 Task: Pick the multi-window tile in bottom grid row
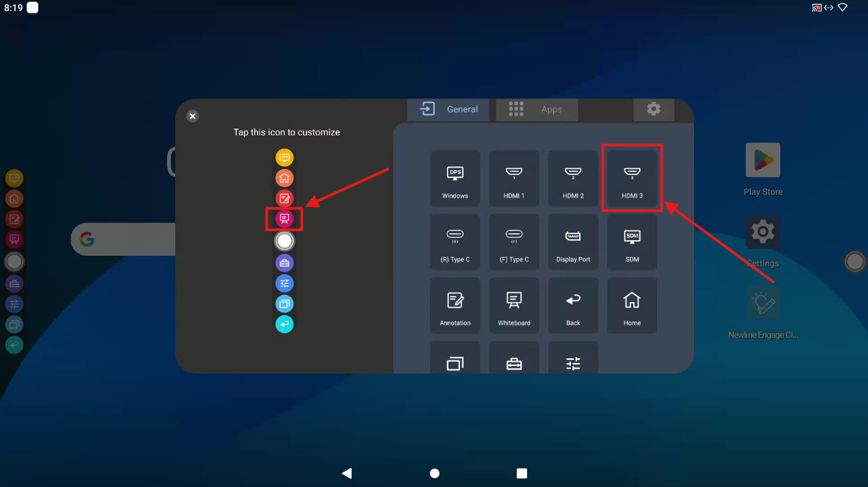(455, 357)
